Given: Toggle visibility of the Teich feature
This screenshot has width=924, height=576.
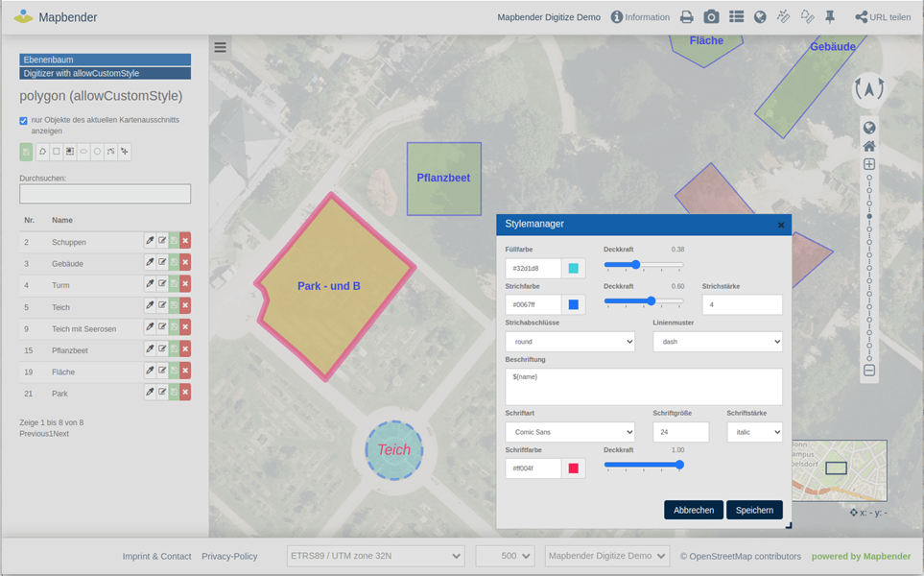Looking at the screenshot, I should click(x=174, y=305).
